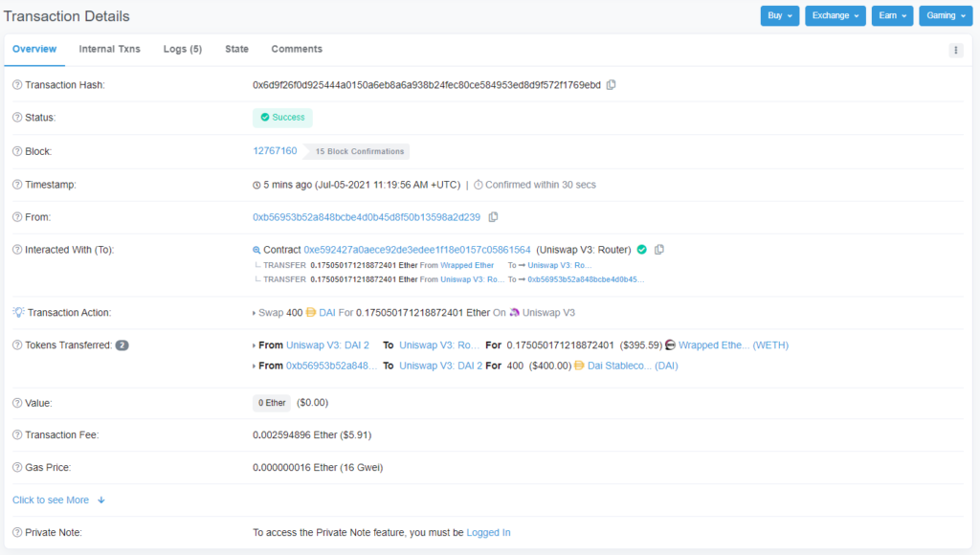Image resolution: width=980 pixels, height=555 pixels.
Task: Copy the From address to clipboard
Action: click(x=493, y=217)
